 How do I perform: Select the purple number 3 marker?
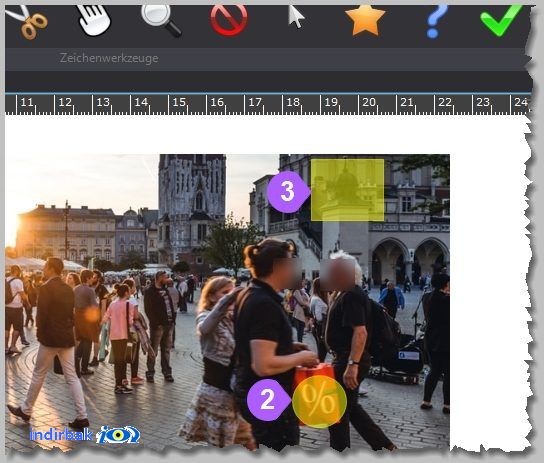pos(288,192)
